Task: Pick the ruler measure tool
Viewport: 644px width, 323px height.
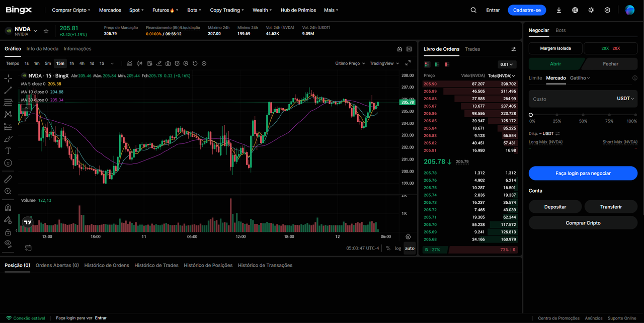Action: (8, 179)
